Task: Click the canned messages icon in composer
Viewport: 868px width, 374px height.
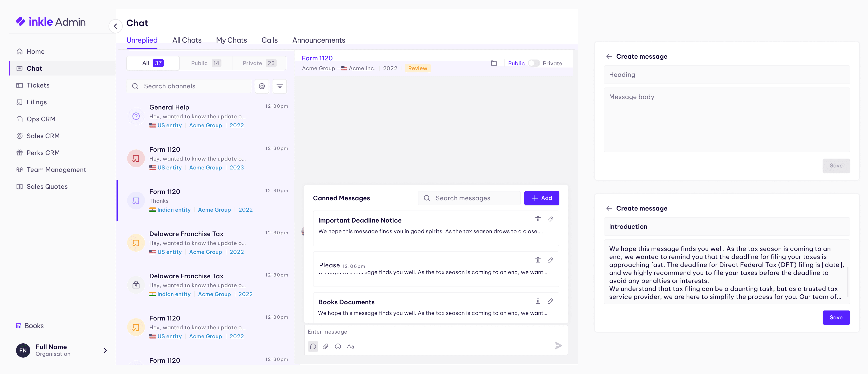Action: tap(313, 346)
